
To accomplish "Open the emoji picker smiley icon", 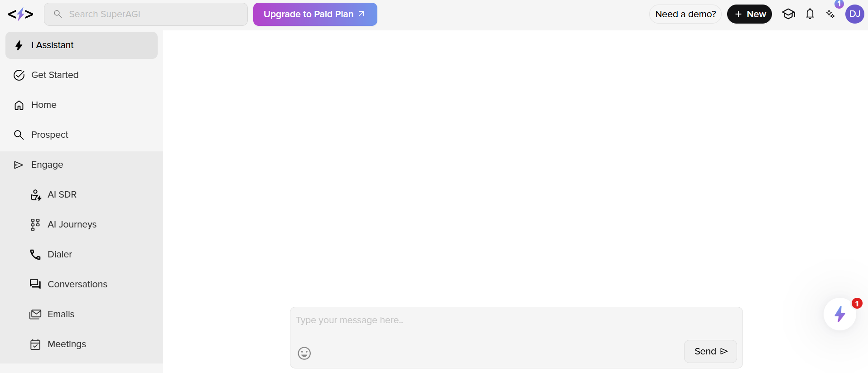I will [304, 353].
